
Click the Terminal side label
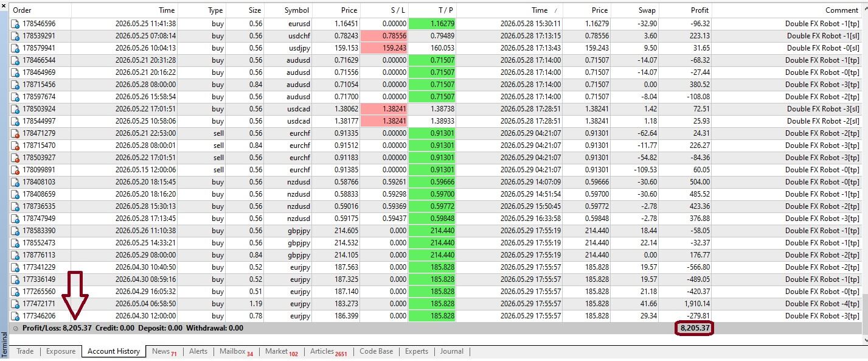pos(4,345)
